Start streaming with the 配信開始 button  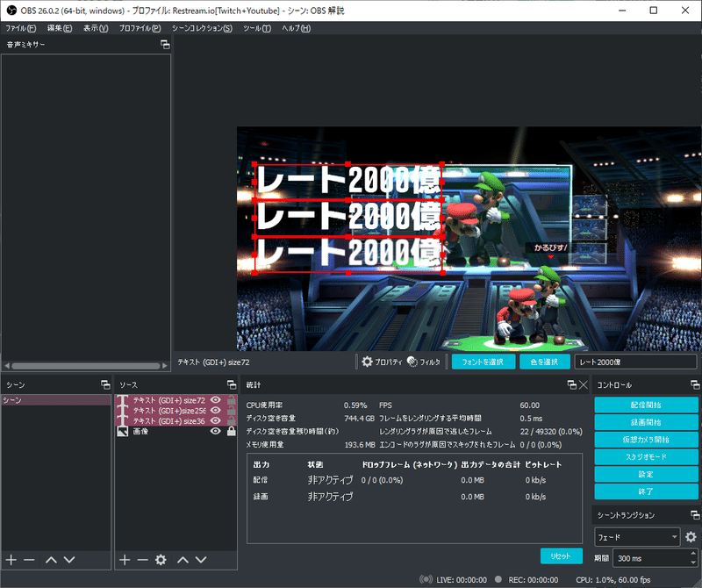[645, 405]
